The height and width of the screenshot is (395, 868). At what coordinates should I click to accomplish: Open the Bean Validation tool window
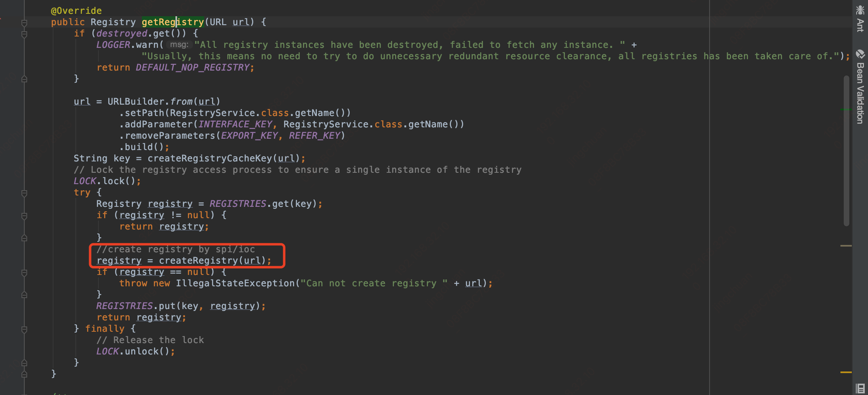point(860,87)
